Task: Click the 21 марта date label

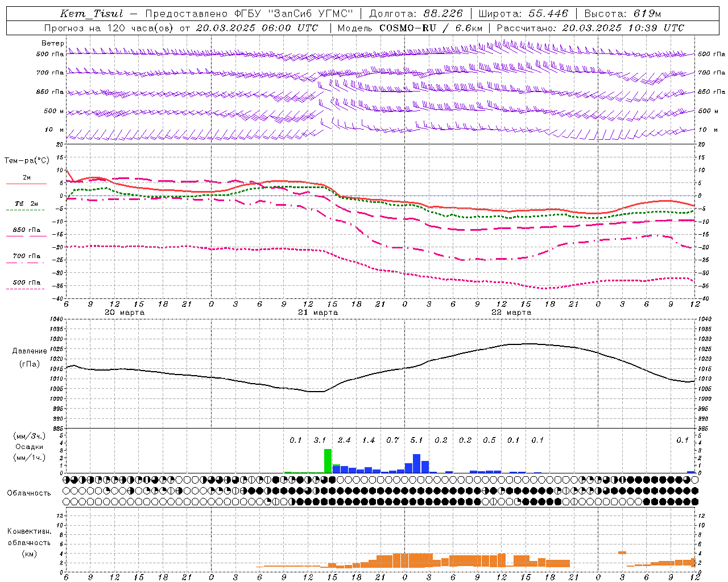Action: click(318, 313)
